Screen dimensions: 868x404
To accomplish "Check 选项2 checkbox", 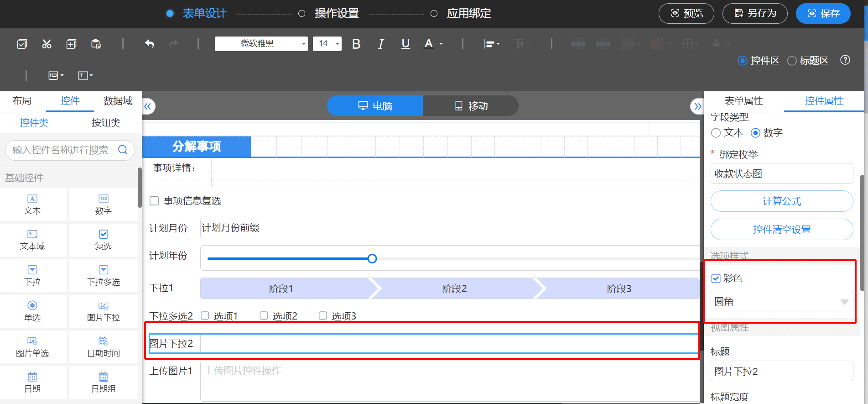I will tap(264, 315).
